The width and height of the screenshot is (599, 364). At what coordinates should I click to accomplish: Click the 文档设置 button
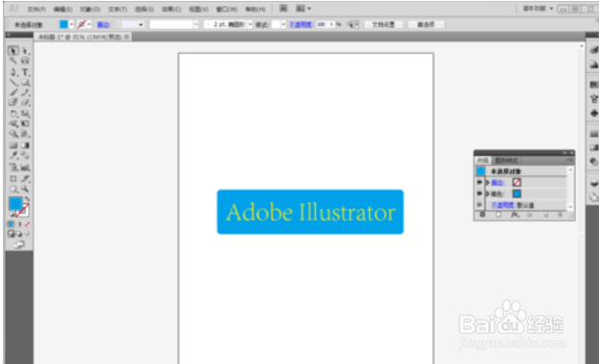click(383, 24)
